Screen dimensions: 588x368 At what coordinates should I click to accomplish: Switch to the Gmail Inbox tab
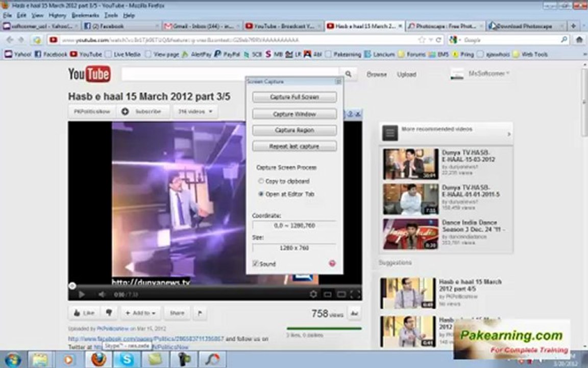point(203,26)
